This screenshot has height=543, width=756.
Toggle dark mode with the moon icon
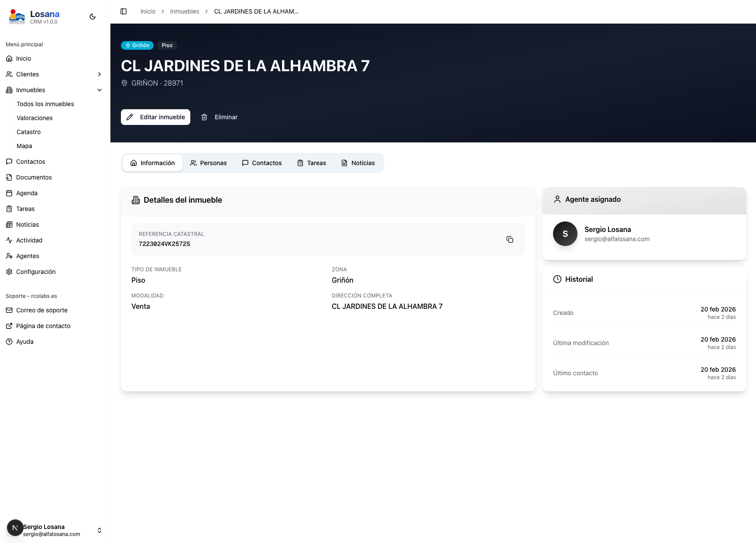point(92,16)
